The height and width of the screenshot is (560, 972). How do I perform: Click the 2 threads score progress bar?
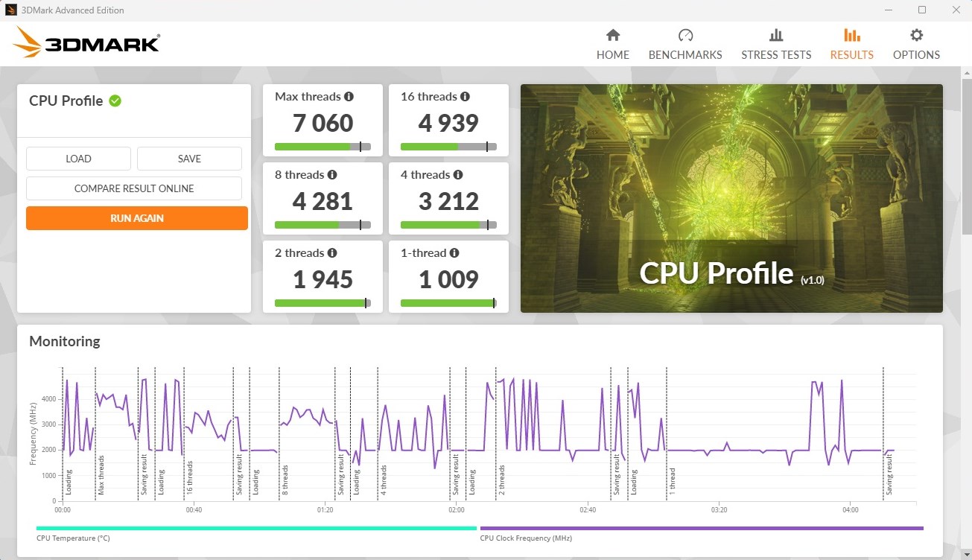(323, 303)
